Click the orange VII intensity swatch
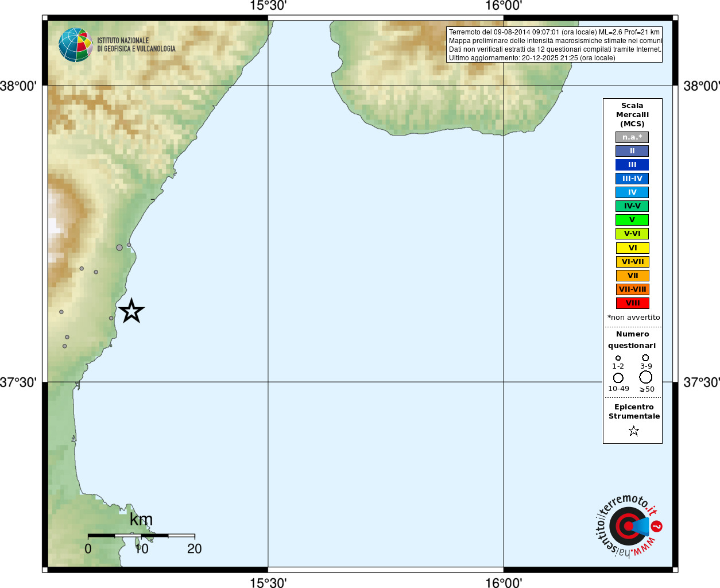Screen dimensions: 720x588 tap(632, 276)
